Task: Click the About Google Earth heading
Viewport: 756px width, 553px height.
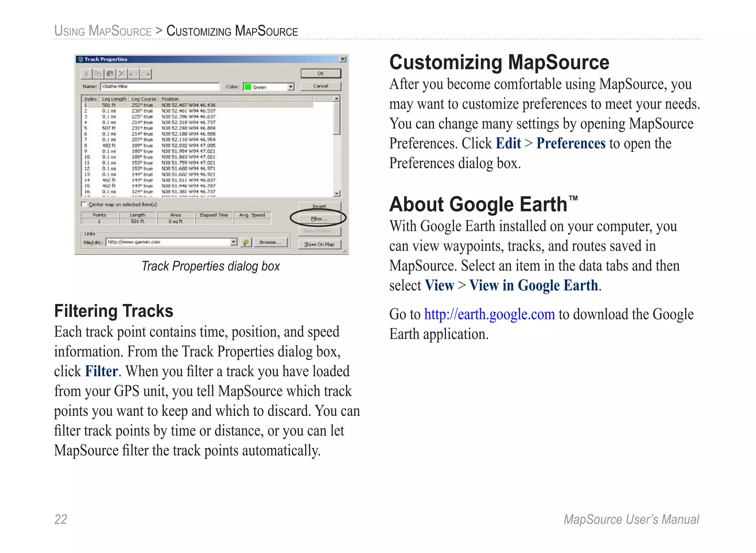Action: (483, 204)
